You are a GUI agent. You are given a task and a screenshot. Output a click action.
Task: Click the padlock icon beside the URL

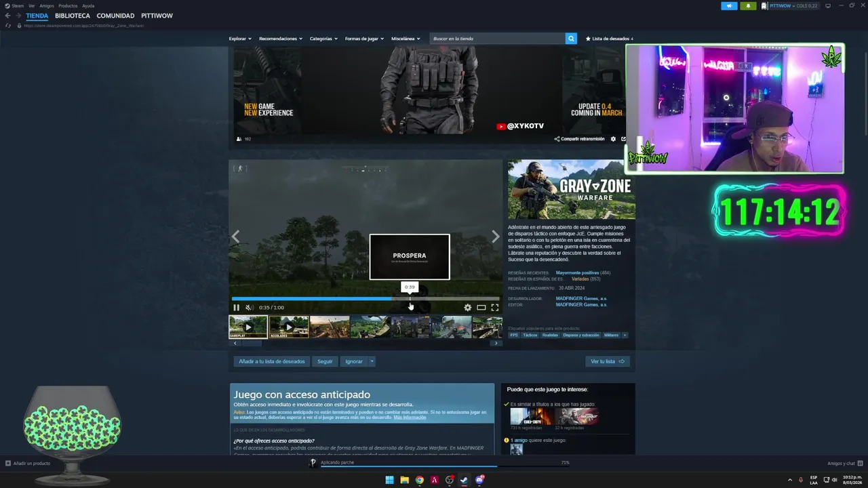(18, 26)
